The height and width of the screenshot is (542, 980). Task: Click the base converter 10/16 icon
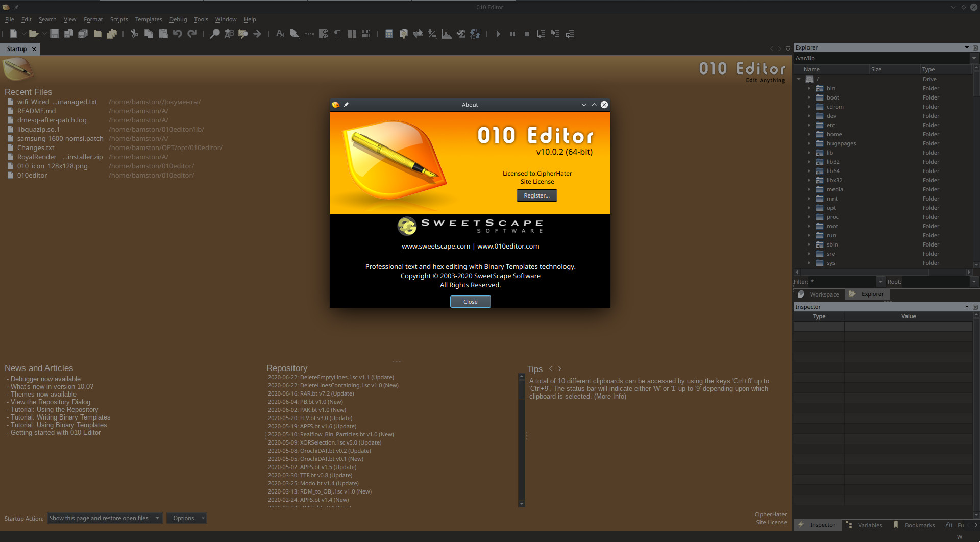point(475,34)
